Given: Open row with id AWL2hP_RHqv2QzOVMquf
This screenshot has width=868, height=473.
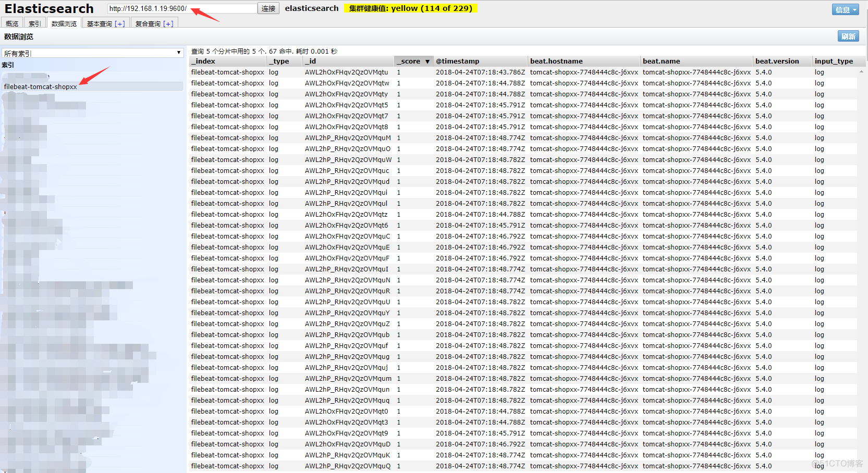Looking at the screenshot, I should click(523, 346).
